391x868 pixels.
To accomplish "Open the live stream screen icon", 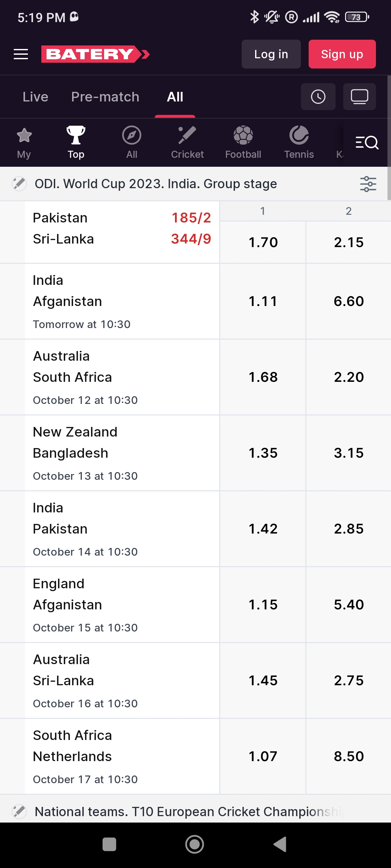I will click(359, 97).
